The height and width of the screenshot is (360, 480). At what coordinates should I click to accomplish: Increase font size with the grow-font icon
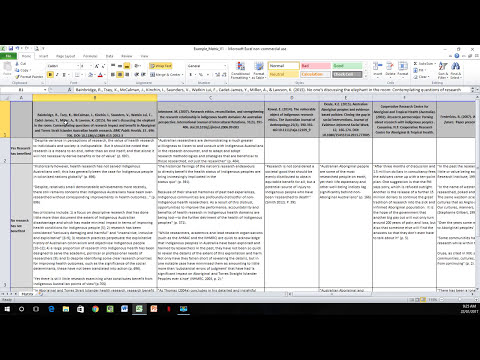(x=97, y=66)
